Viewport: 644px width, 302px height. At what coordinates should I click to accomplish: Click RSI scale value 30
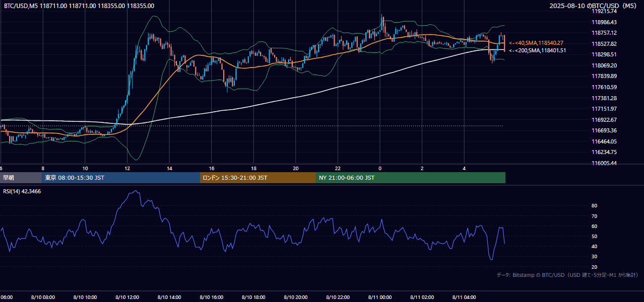pyautogui.click(x=595, y=257)
